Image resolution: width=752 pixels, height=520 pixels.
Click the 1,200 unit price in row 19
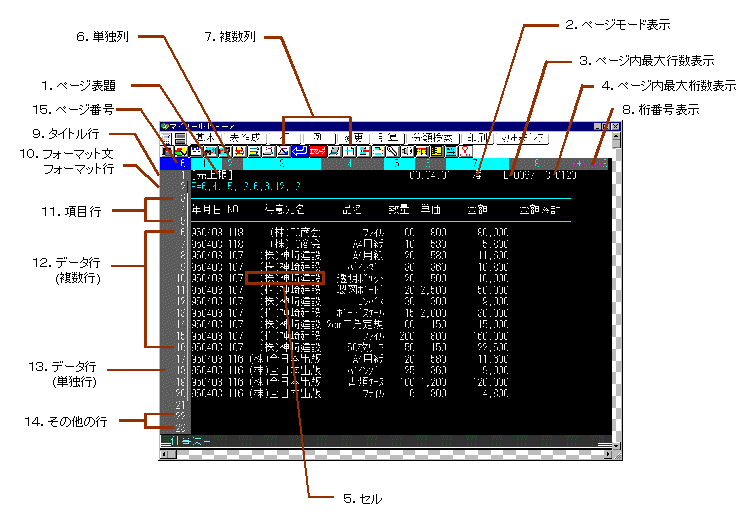coord(434,382)
